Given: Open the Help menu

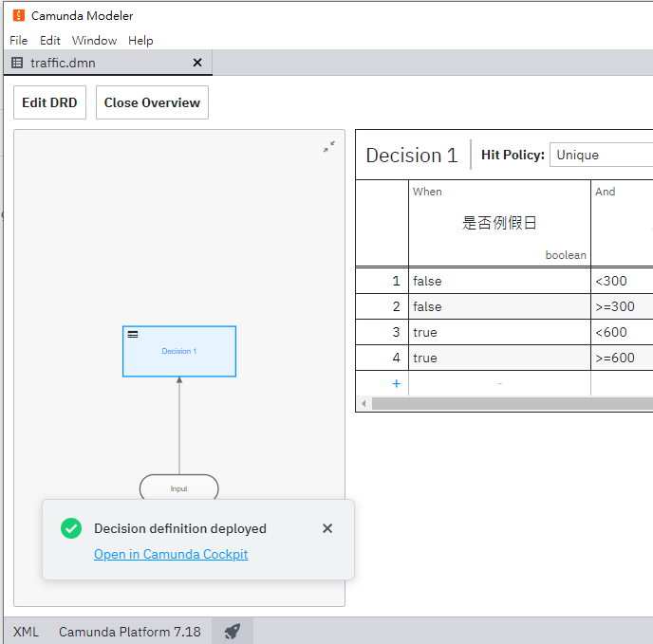Looking at the screenshot, I should [140, 41].
